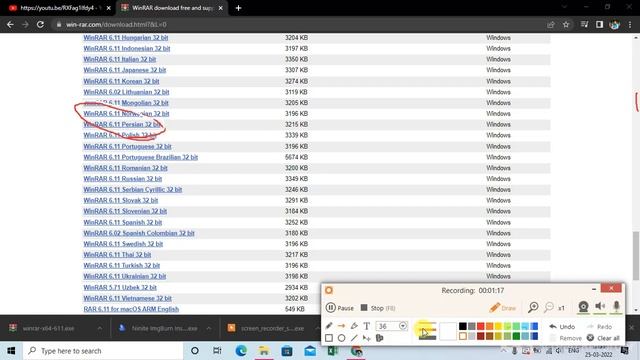Screen dimensions: 640x360
Task: Select the rectangle shape tool
Action: 329,338
